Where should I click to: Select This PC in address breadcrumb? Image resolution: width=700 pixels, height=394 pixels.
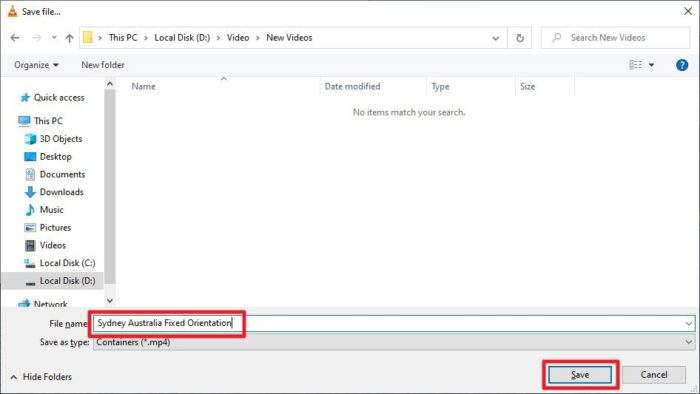click(123, 37)
